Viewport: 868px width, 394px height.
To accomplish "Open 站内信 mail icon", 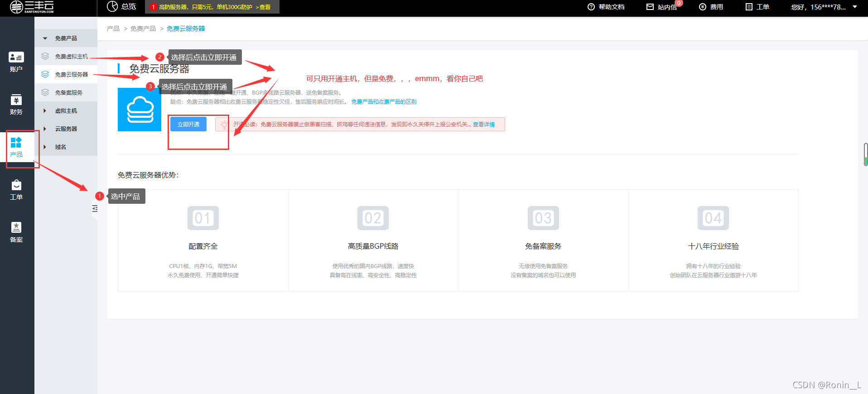I will (x=650, y=7).
